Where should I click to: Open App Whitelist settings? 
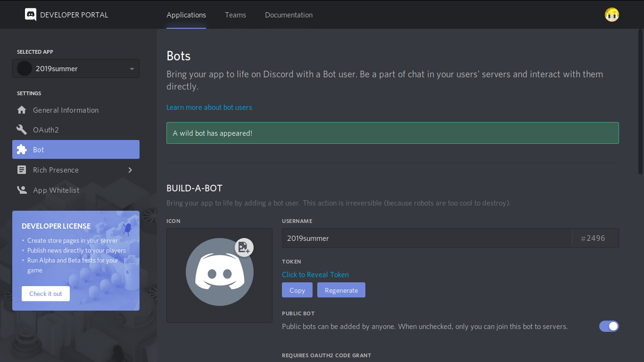(76, 190)
